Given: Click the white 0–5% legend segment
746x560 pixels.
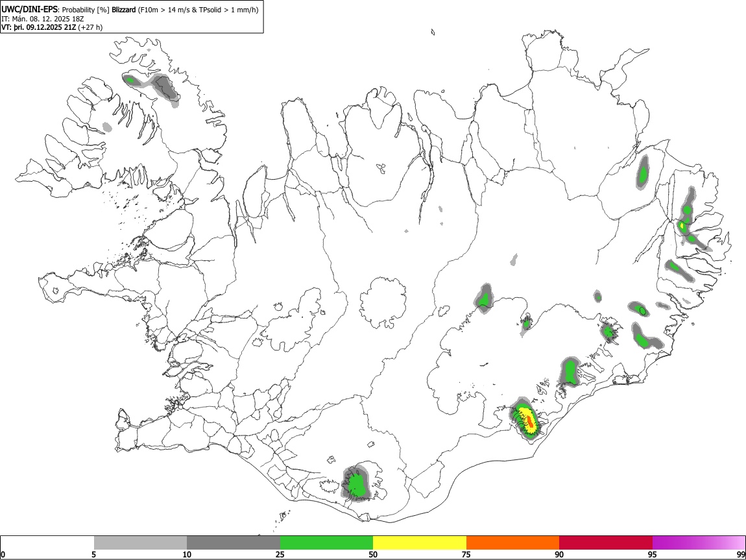Looking at the screenshot, I should click(x=47, y=542).
